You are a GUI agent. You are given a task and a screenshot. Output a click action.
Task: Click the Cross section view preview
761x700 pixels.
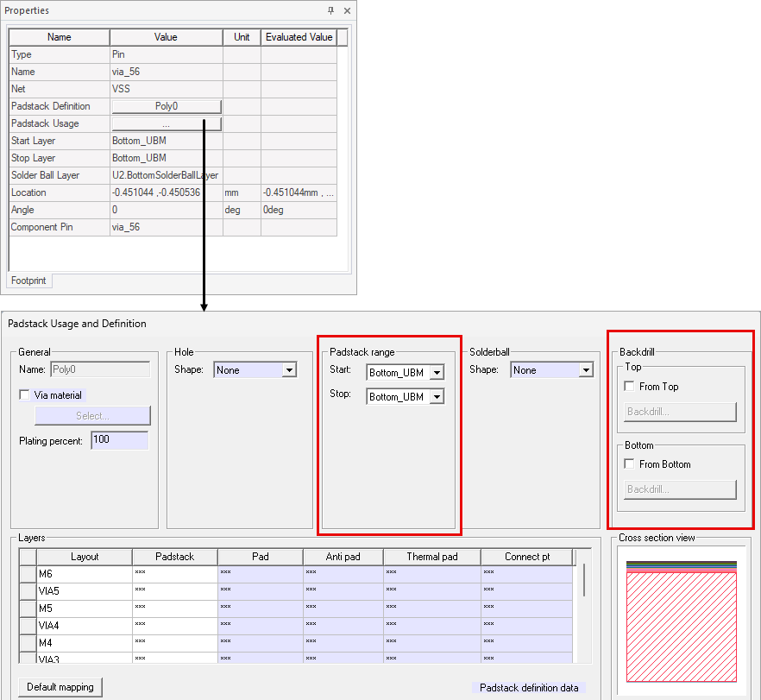[x=682, y=621]
